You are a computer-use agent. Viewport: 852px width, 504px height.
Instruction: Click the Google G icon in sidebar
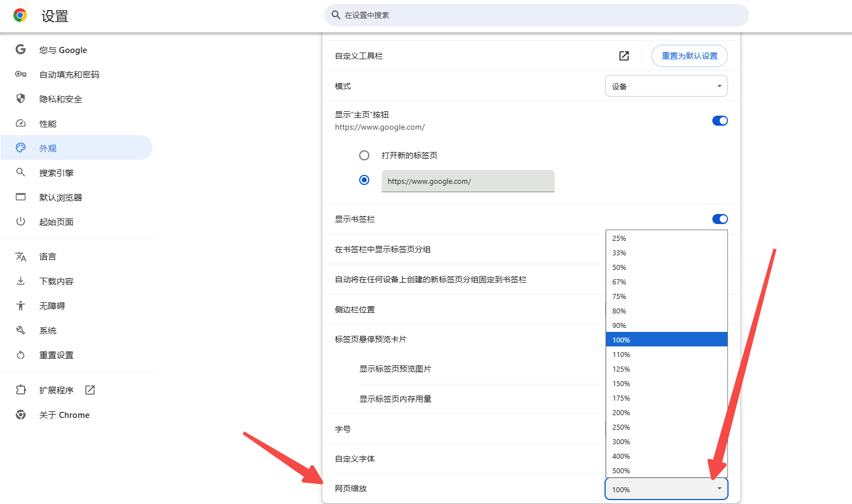point(21,50)
